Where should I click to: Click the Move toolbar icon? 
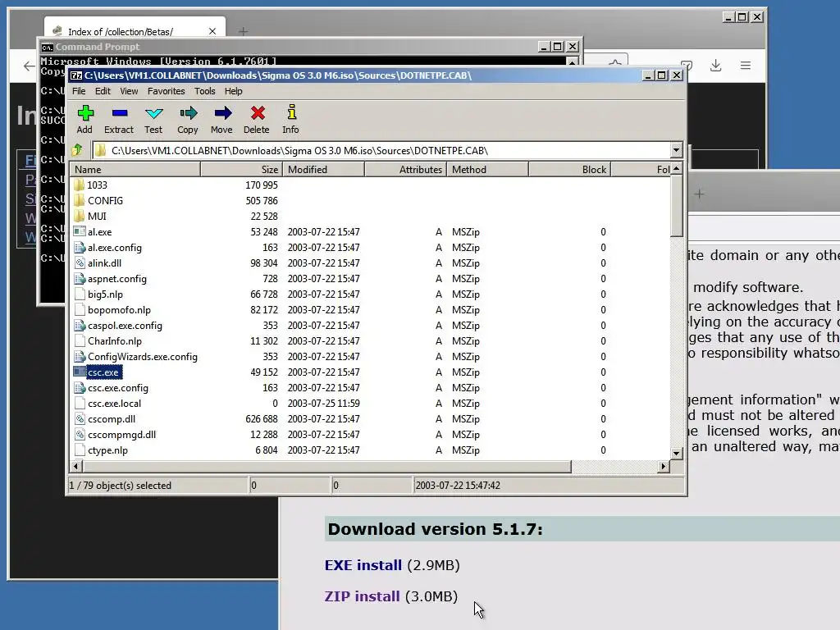222,113
